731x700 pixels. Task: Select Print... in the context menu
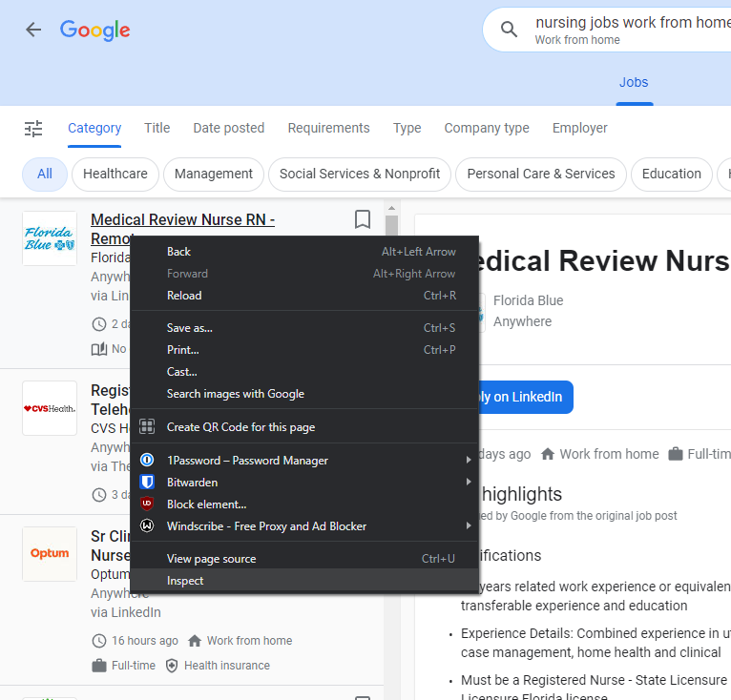(304, 350)
